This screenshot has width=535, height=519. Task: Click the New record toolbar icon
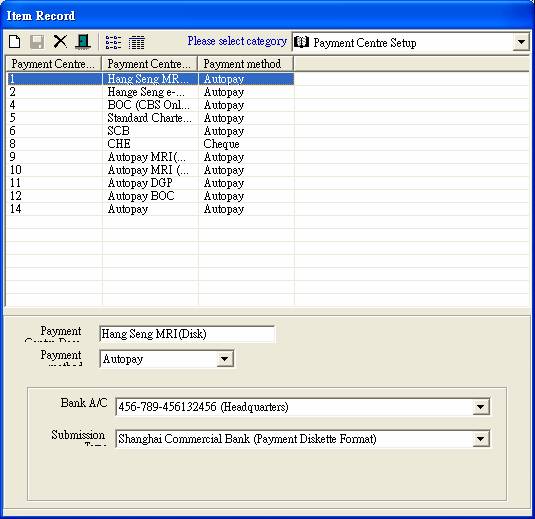point(14,42)
